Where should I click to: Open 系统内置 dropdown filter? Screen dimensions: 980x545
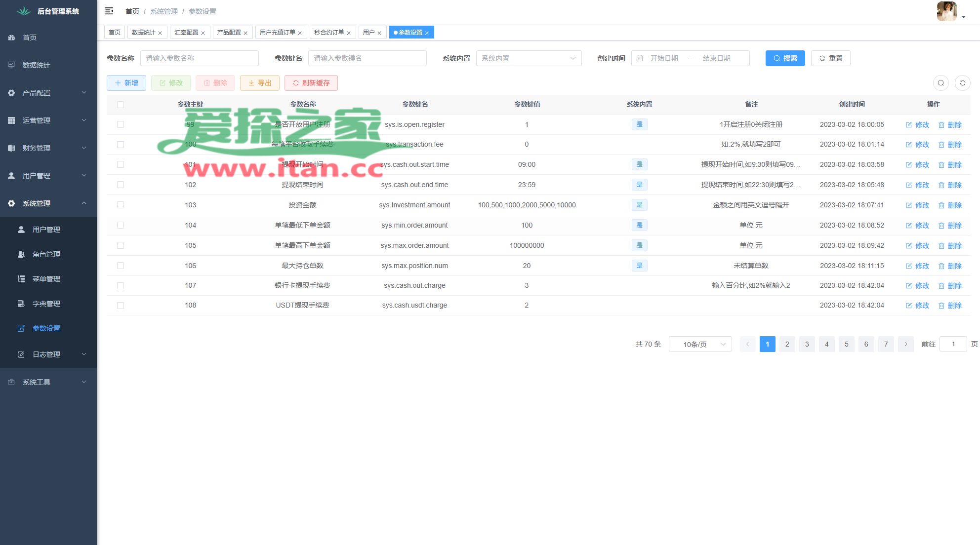click(529, 58)
